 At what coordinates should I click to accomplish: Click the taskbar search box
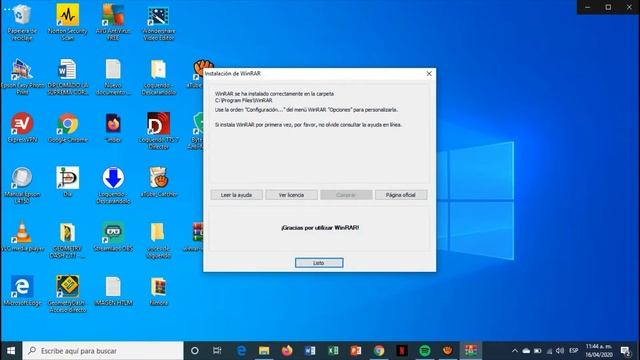103,351
